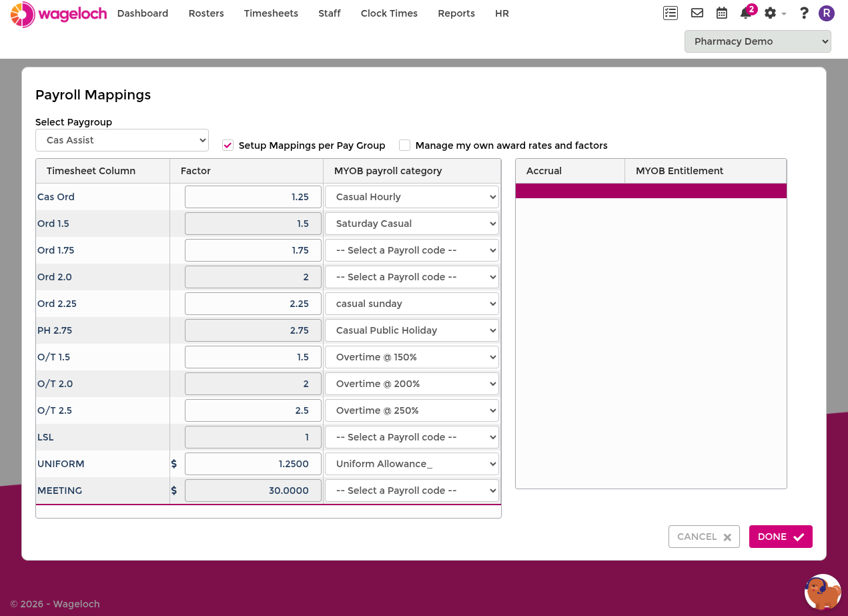The height and width of the screenshot is (616, 848).
Task: Edit Cas Ord factor field 1.25
Action: pyautogui.click(x=253, y=197)
